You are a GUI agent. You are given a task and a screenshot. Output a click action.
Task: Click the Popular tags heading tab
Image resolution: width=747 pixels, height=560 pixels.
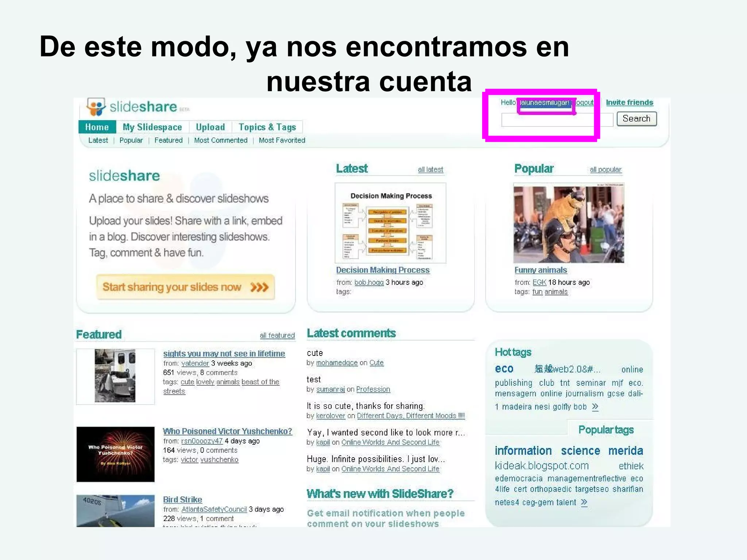click(x=606, y=430)
